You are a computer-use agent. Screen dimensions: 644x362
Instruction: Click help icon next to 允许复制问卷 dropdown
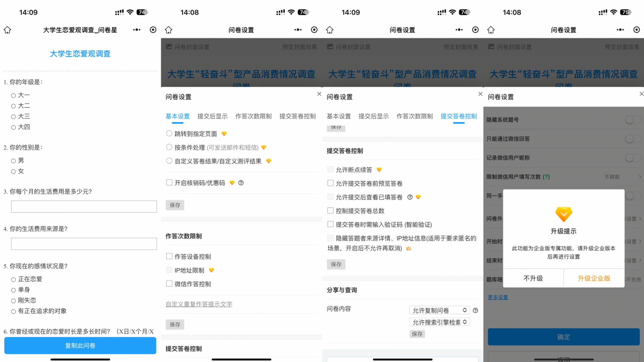[475, 310]
